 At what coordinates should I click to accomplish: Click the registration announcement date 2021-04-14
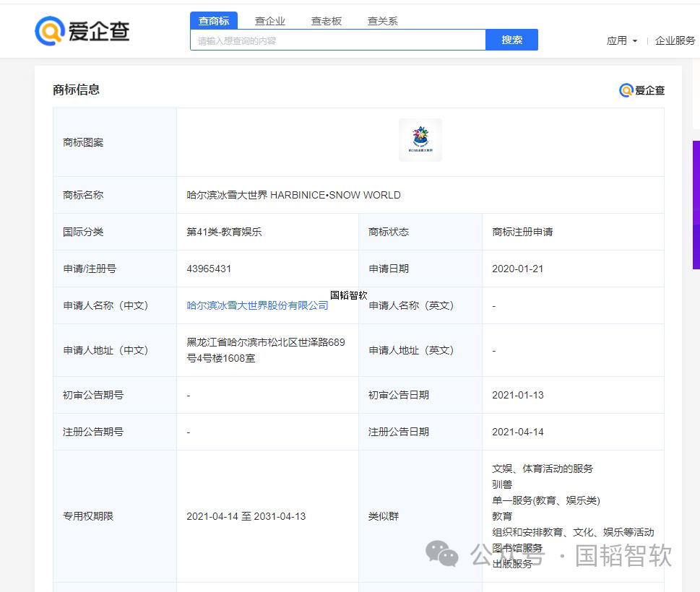[518, 432]
